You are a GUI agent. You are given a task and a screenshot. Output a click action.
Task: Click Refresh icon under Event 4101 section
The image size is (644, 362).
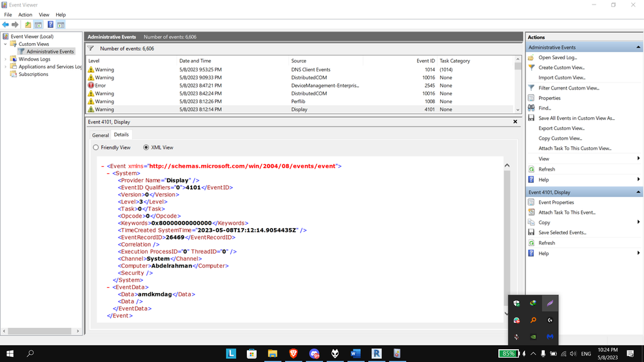click(x=531, y=243)
